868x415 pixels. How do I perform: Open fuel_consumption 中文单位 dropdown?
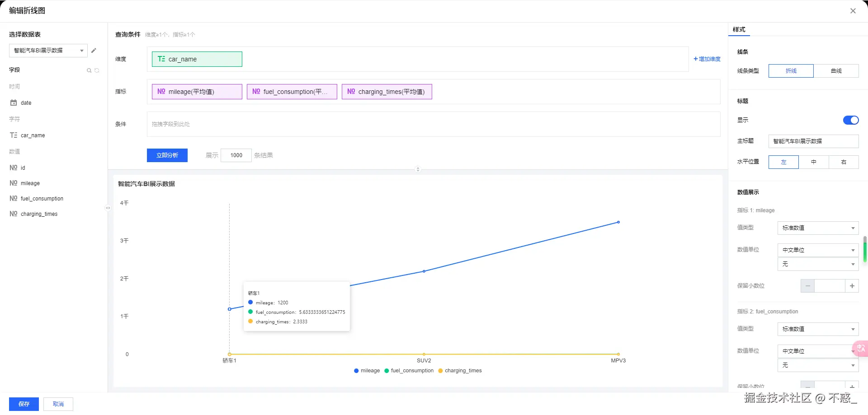pos(818,351)
